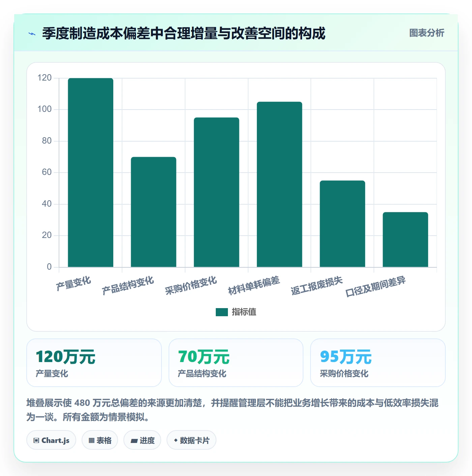The image size is (472, 476).
Task: Click the square icon in the Chart.js tag
Action: pyautogui.click(x=36, y=441)
